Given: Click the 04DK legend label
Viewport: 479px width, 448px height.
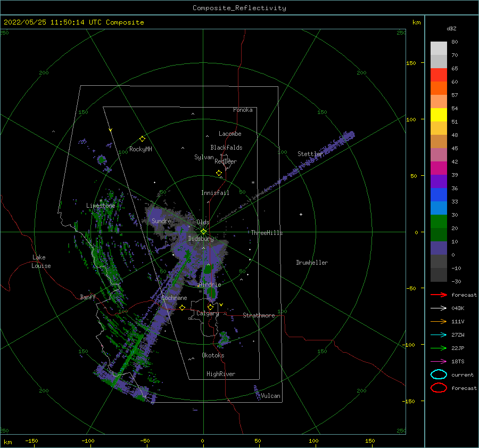Looking at the screenshot, I should pos(458,308).
